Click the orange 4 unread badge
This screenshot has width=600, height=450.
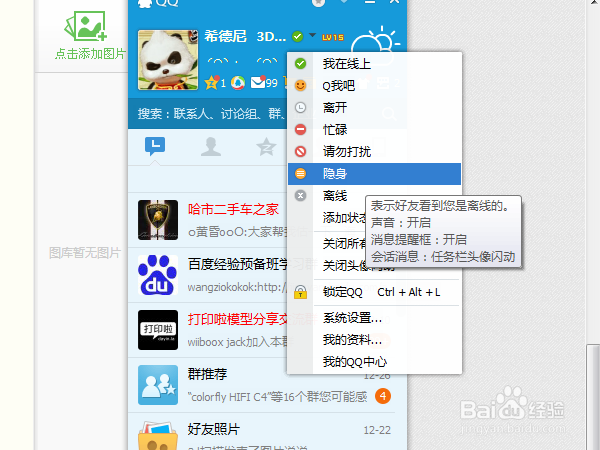383,396
